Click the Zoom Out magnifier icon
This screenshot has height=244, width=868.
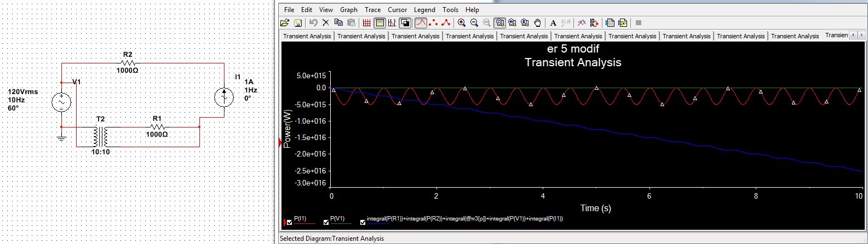click(474, 22)
